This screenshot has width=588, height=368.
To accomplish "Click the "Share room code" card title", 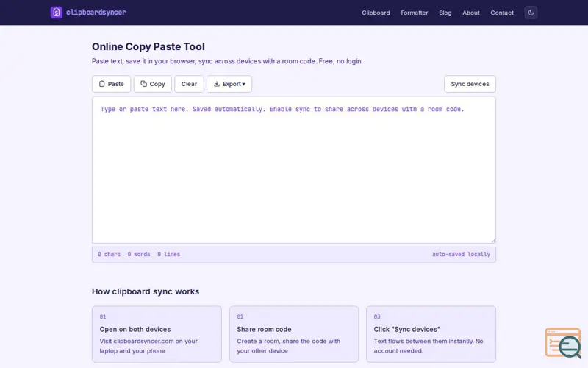I will (264, 329).
